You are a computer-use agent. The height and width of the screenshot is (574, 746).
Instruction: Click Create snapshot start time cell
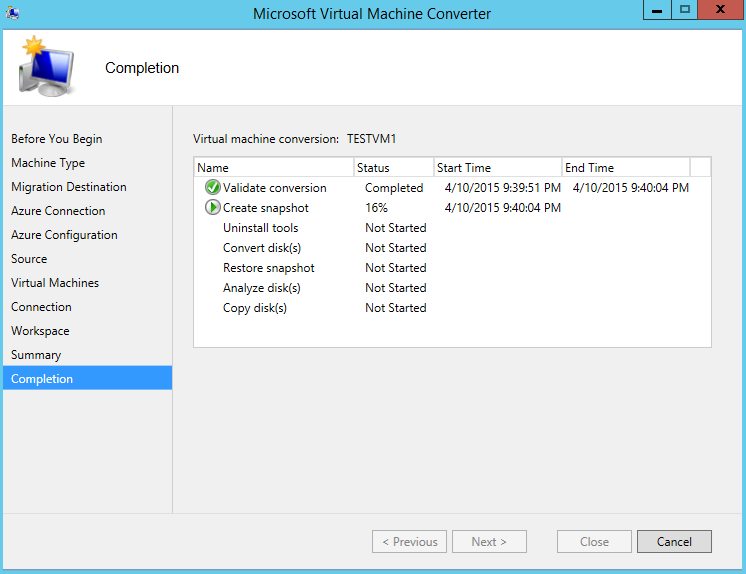pyautogui.click(x=503, y=208)
